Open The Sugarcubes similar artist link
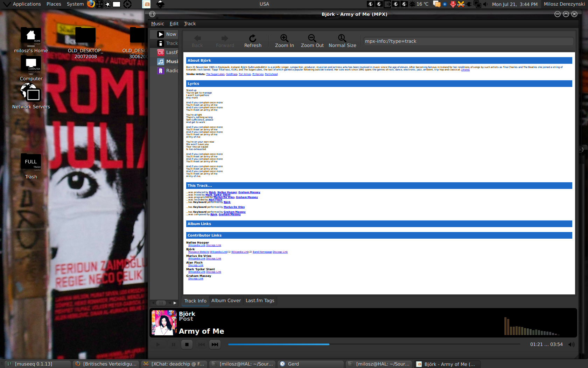The height and width of the screenshot is (368, 588). 215,74
